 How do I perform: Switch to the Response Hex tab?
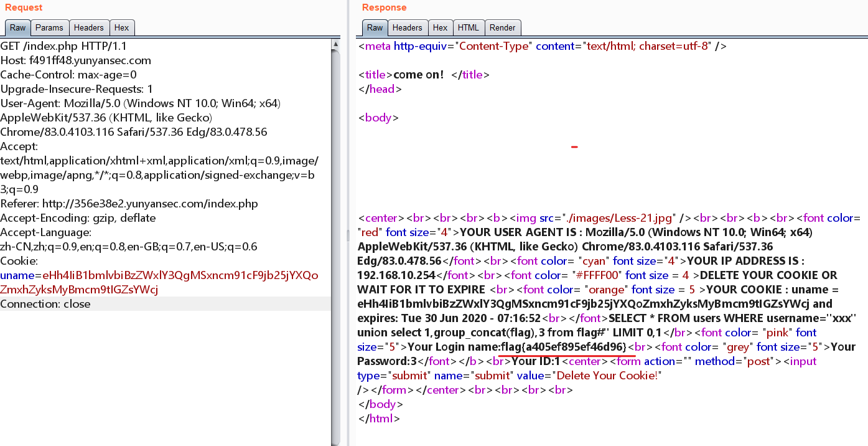pos(440,27)
